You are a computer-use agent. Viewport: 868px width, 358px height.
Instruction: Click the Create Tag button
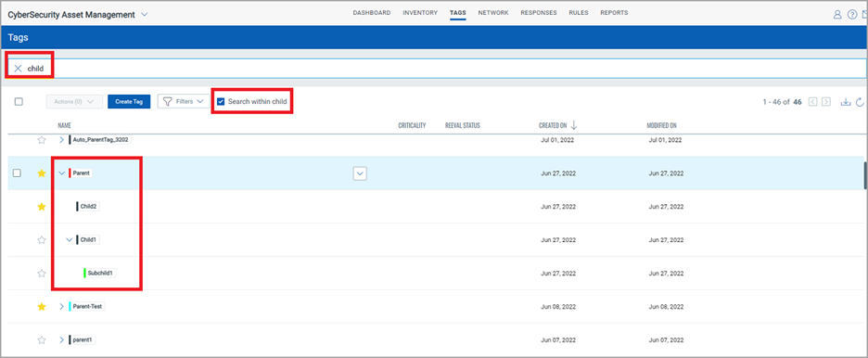click(129, 102)
